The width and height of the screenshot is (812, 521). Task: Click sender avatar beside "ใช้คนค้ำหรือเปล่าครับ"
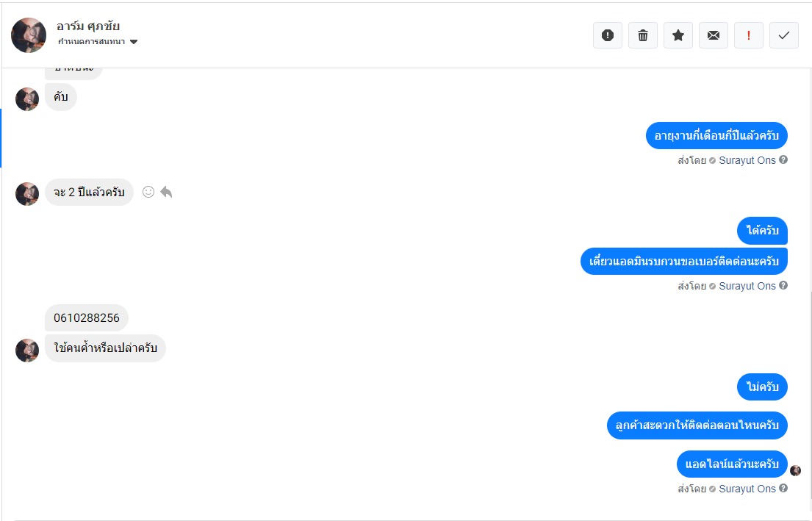point(27,351)
